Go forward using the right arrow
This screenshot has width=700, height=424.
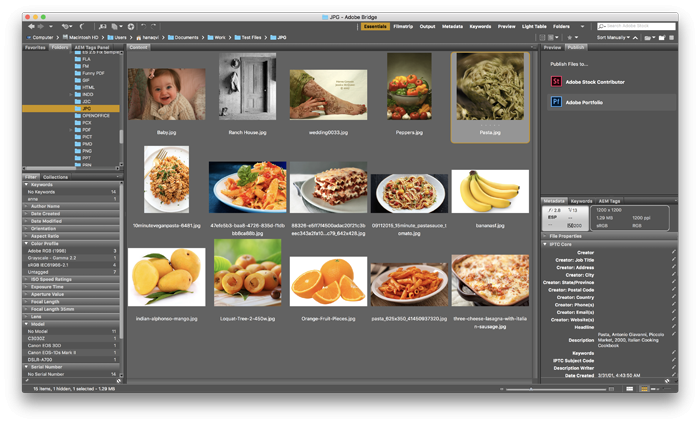pyautogui.click(x=41, y=26)
